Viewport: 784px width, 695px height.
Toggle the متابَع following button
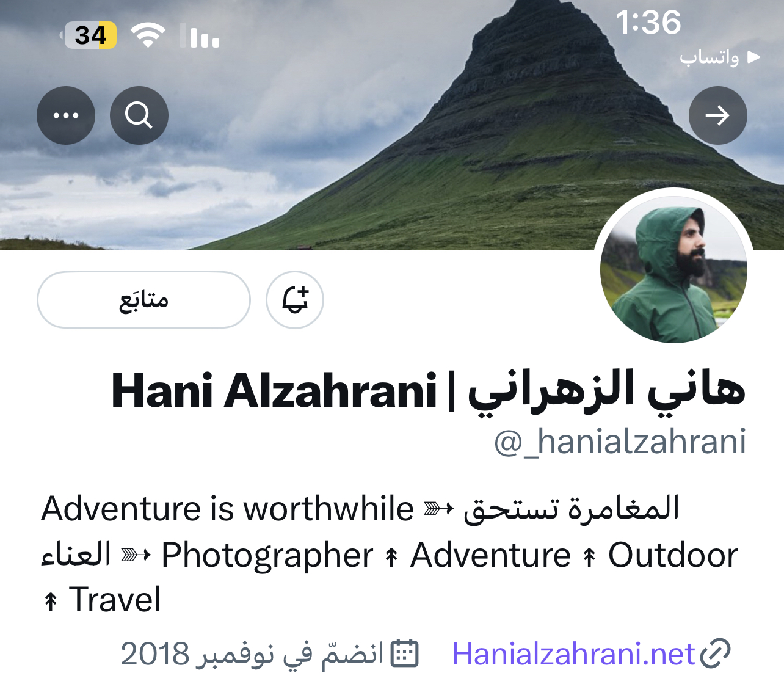click(x=144, y=300)
